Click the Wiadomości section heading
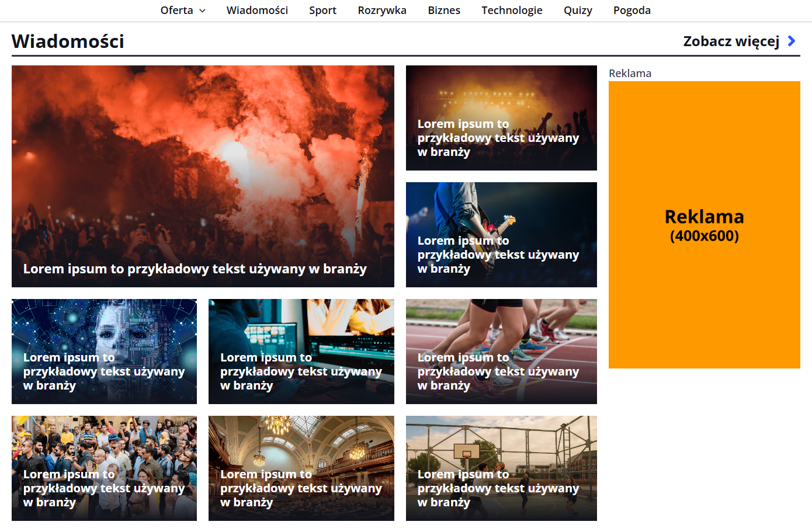This screenshot has height=532, width=812. 68,41
